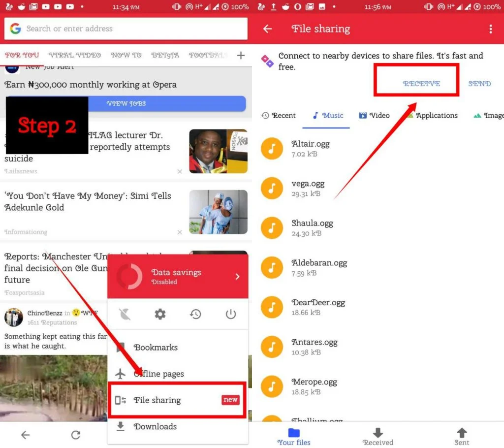
Task: Go back with browser bottom back arrow
Action: click(x=26, y=435)
